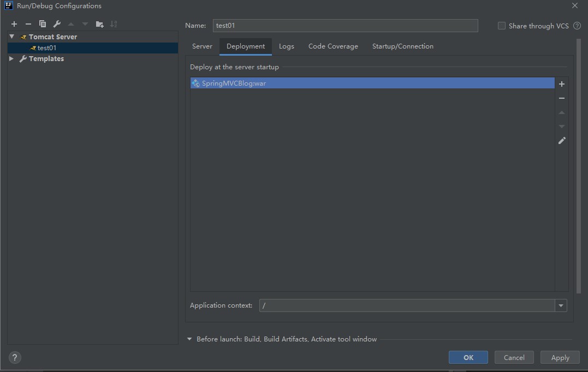This screenshot has height=372, width=588.
Task: Click the remove configuration minus icon
Action: pos(28,24)
